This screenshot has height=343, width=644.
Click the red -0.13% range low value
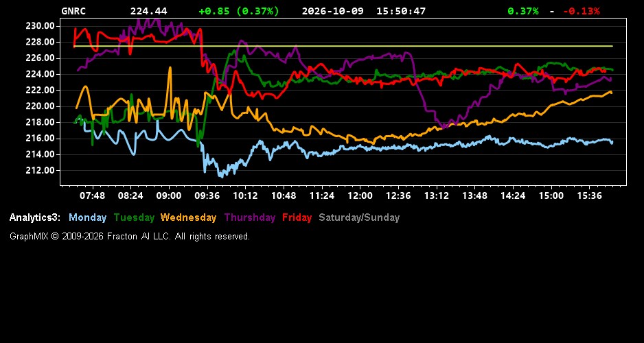click(581, 11)
